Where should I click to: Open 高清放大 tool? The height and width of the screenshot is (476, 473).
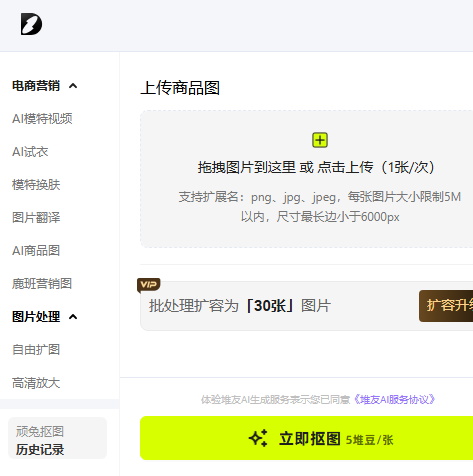[x=36, y=383]
